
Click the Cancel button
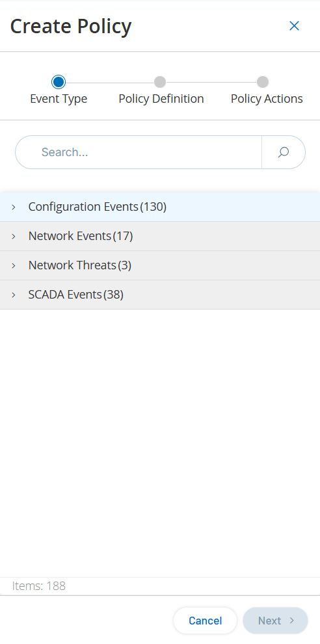tap(205, 621)
